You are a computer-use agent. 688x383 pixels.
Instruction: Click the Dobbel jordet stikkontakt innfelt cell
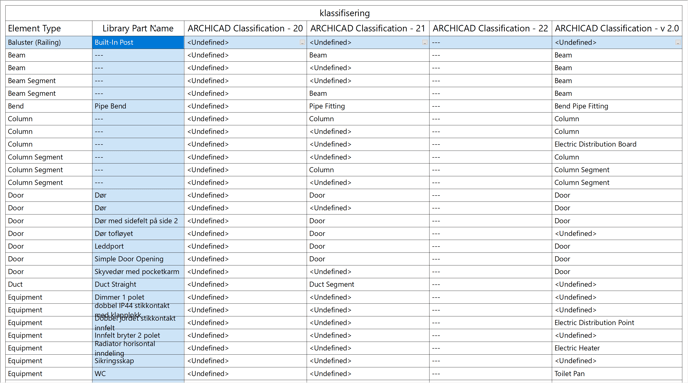138,322
